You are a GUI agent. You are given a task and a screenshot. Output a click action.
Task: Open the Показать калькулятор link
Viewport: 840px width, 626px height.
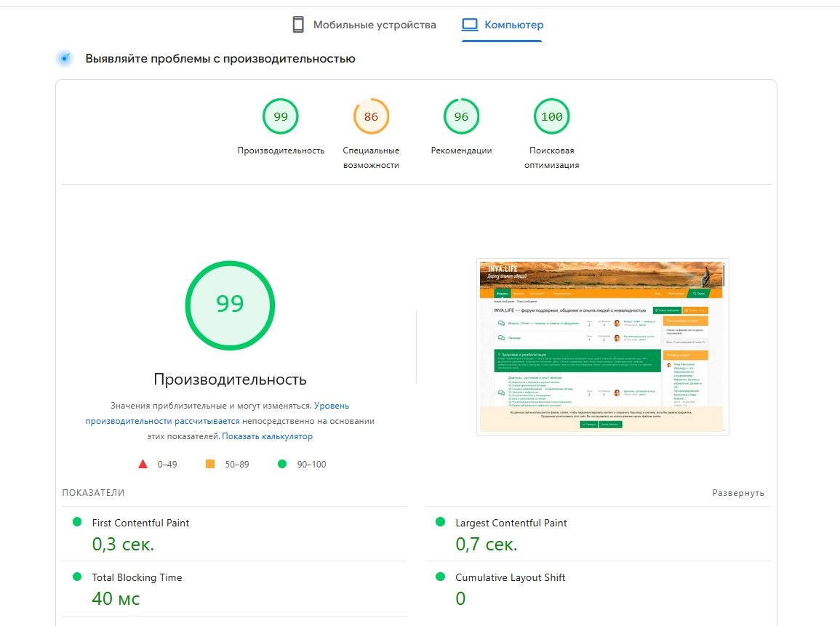pyautogui.click(x=267, y=436)
